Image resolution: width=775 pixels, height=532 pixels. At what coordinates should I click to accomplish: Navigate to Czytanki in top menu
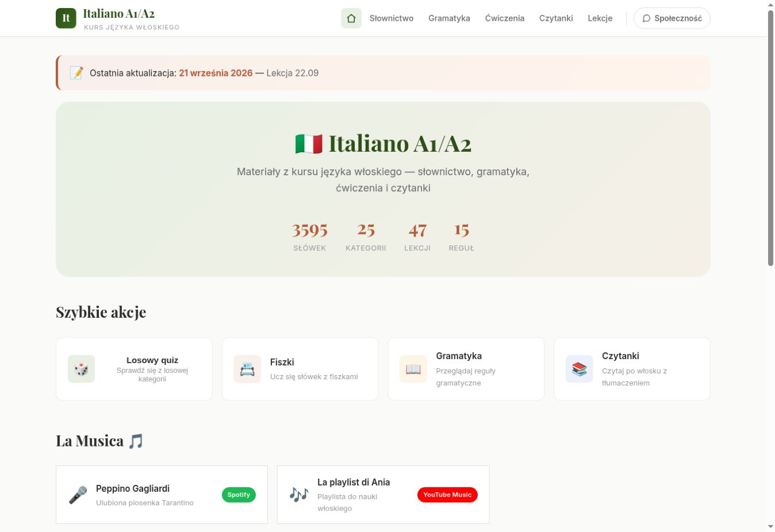tap(556, 18)
